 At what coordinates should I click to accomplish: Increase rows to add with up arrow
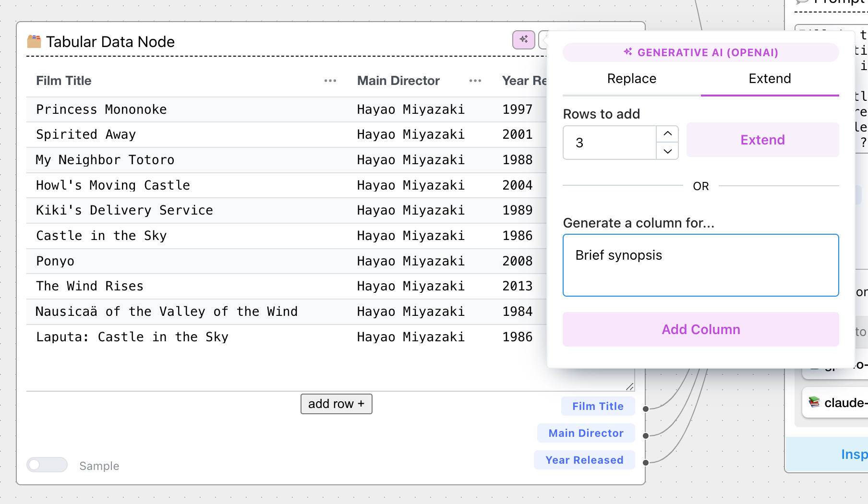(667, 134)
